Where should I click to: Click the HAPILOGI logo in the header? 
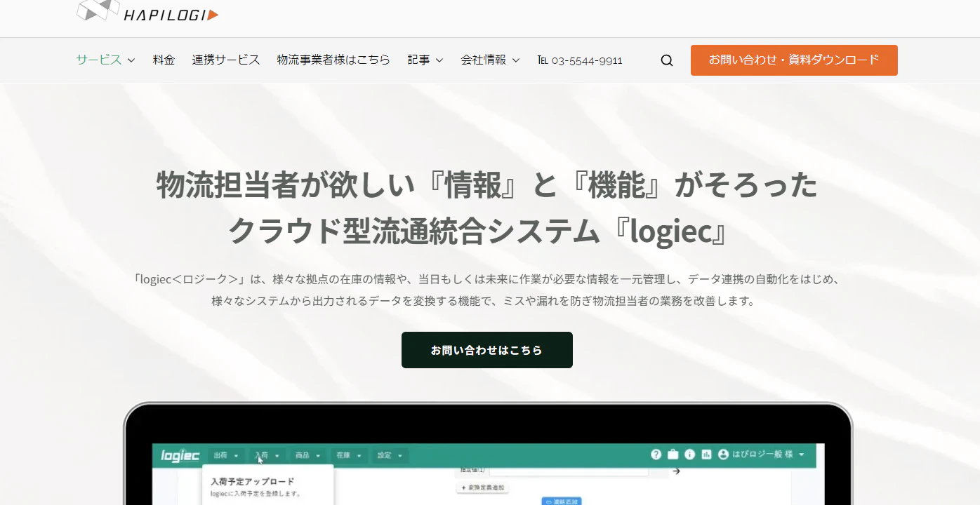[147, 11]
